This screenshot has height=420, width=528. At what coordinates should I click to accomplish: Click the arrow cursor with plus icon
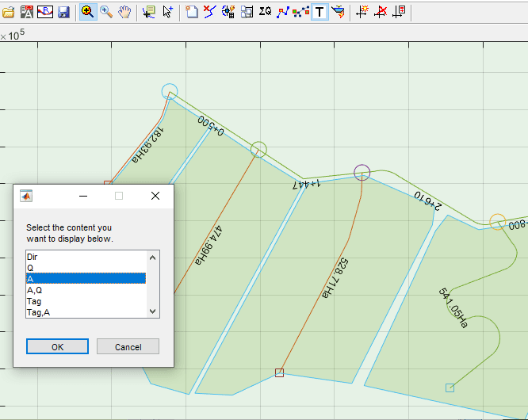click(167, 12)
